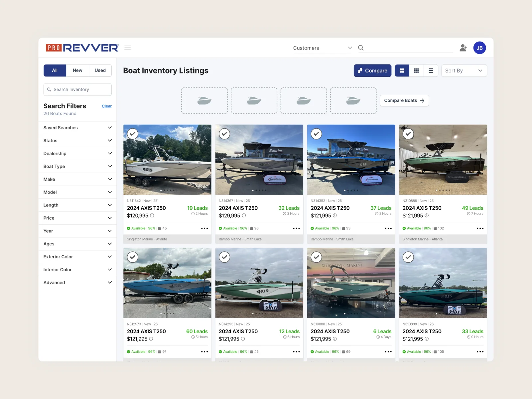The height and width of the screenshot is (399, 532).
Task: Click the add user icon
Action: pyautogui.click(x=463, y=48)
